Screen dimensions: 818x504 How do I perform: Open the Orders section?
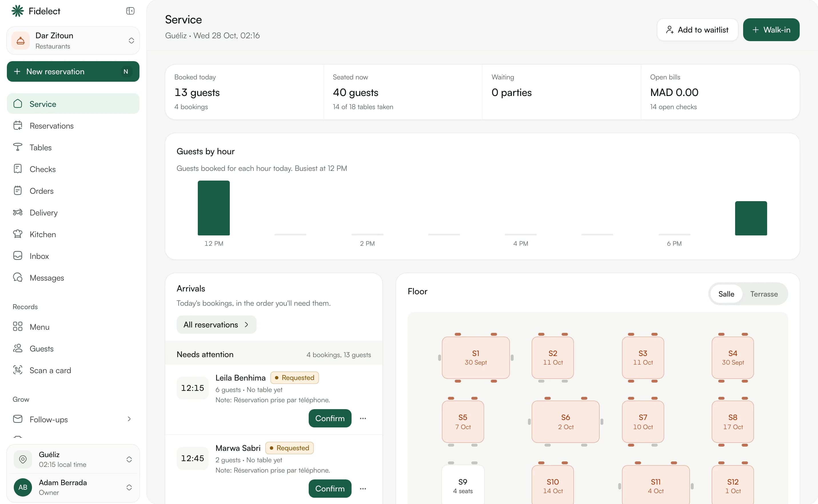pyautogui.click(x=73, y=191)
